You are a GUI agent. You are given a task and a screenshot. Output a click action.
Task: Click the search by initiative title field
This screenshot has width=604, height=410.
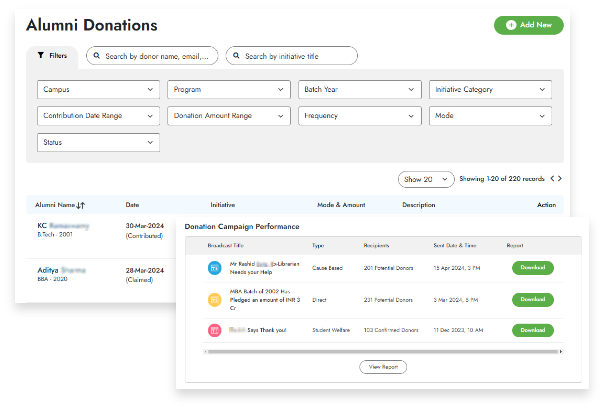tap(292, 56)
